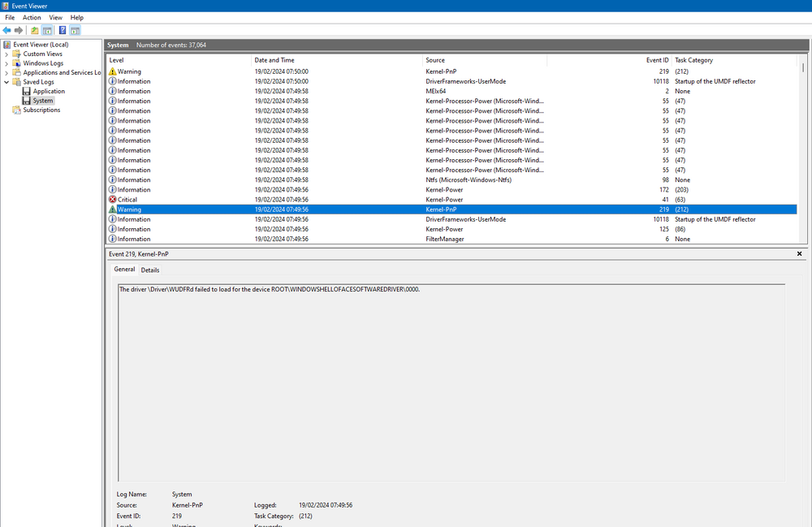Sort by the Date and Time column header
Viewport: 812px width, 527px height.
337,60
